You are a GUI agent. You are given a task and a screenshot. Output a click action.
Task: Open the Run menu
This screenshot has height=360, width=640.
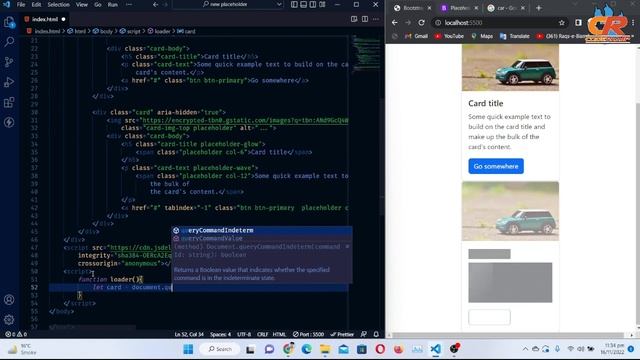click(x=113, y=4)
